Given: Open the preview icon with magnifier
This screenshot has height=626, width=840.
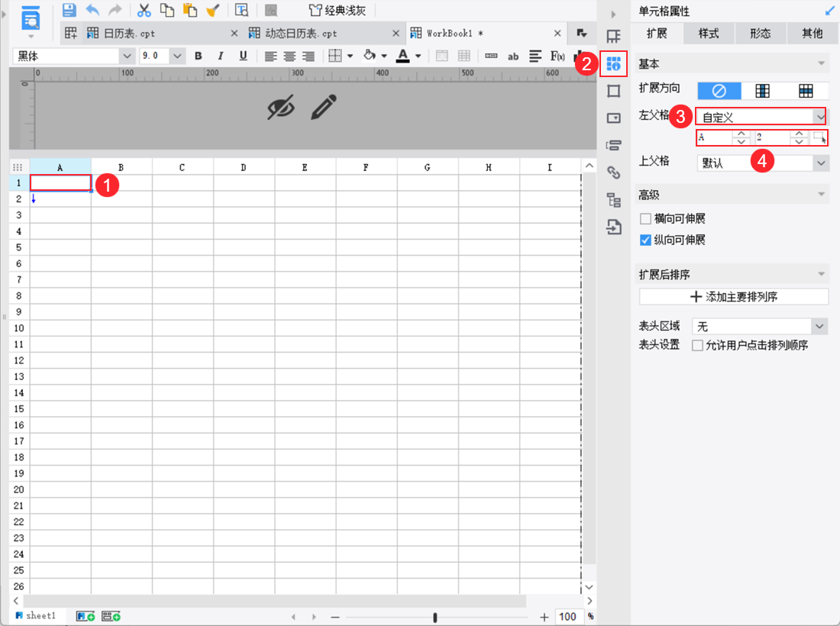Looking at the screenshot, I should 241,10.
